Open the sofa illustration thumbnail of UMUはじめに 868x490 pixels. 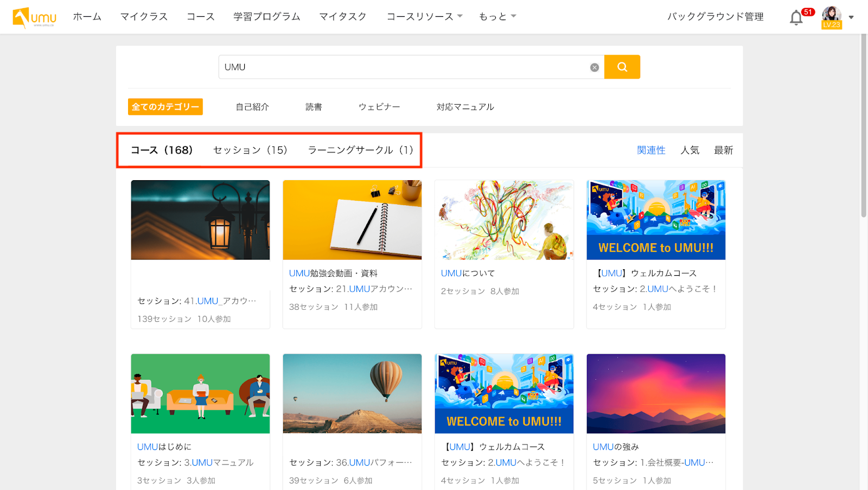tap(200, 393)
